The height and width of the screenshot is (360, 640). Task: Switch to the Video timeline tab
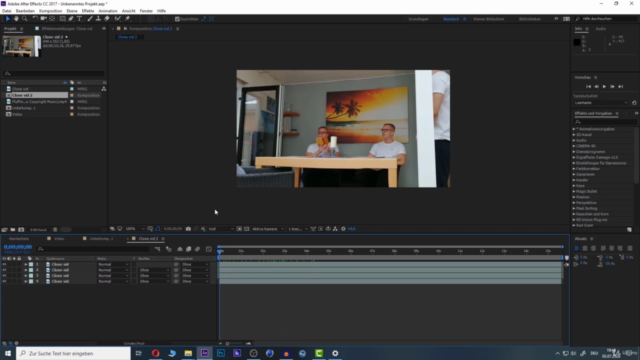(59, 239)
